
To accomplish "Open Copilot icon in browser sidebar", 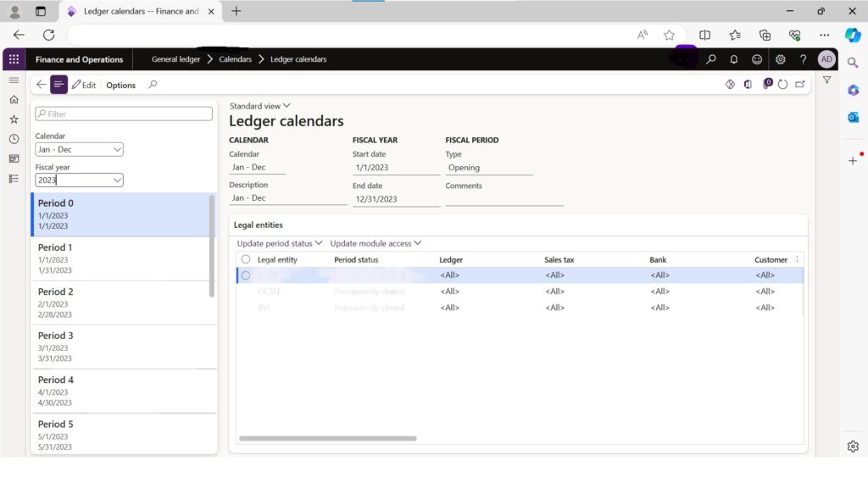I will 853,35.
